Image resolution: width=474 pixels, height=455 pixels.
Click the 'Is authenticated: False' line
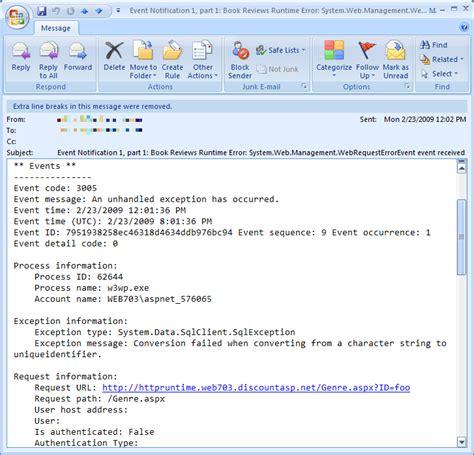(94, 432)
